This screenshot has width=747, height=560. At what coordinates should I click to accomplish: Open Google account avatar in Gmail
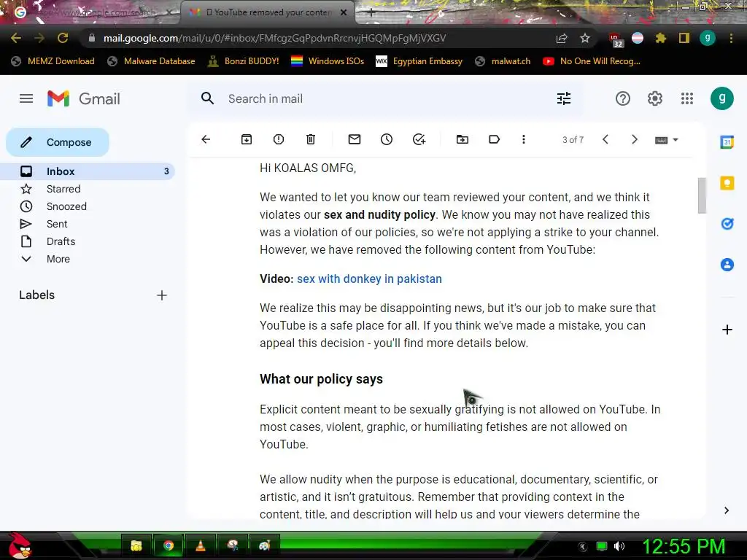tap(721, 98)
